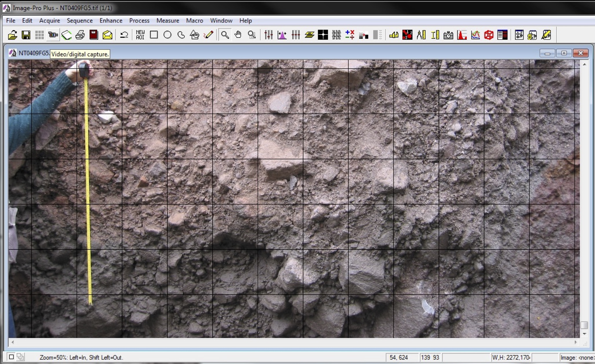Image resolution: width=595 pixels, height=364 pixels.
Task: Print the current image
Action: (80, 35)
